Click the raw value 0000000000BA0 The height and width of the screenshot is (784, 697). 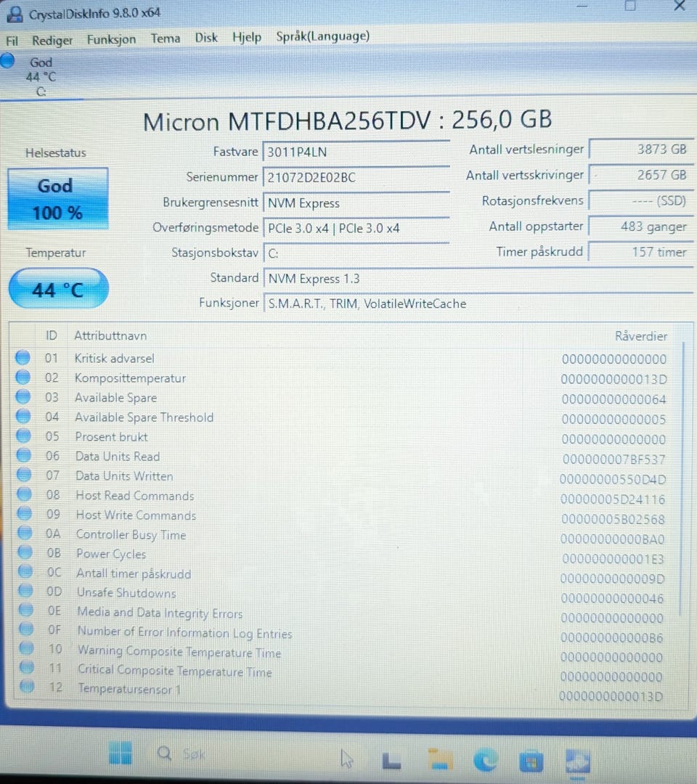(x=613, y=539)
